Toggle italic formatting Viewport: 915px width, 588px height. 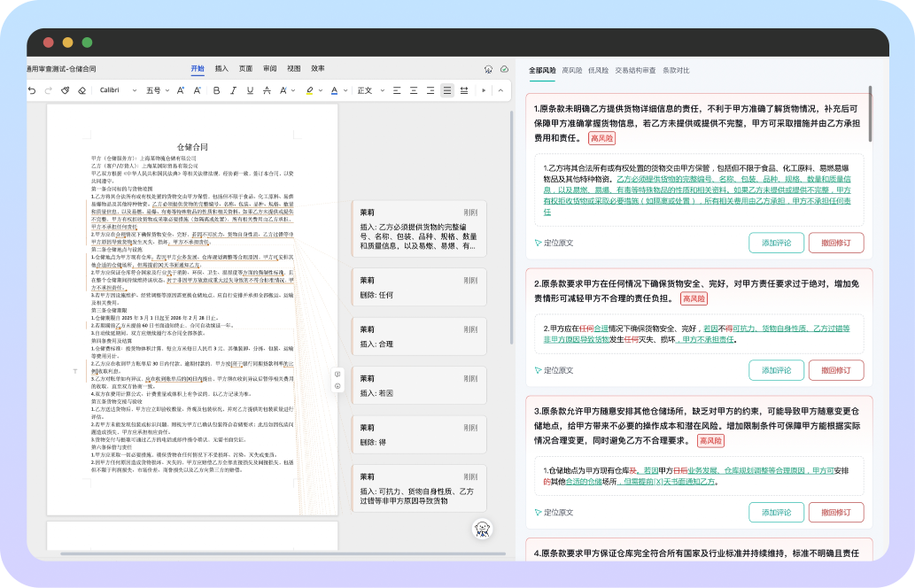tap(233, 90)
